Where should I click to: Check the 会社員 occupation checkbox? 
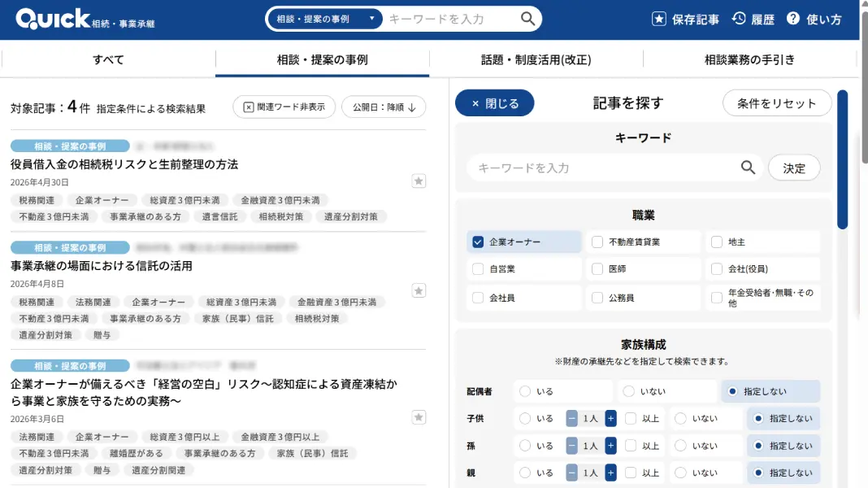click(478, 298)
